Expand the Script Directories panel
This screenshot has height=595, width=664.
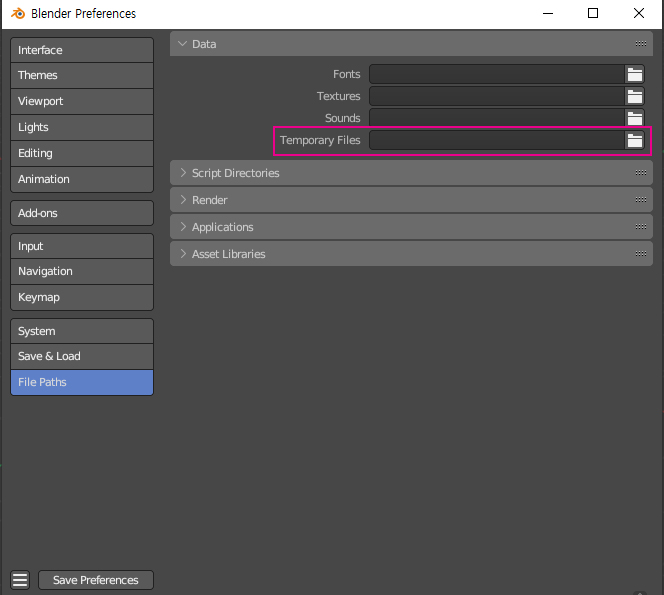(183, 173)
